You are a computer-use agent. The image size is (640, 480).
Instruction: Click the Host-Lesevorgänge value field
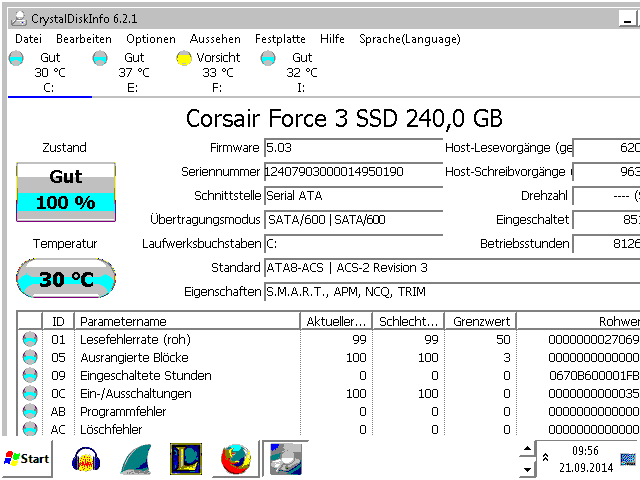coord(606,148)
